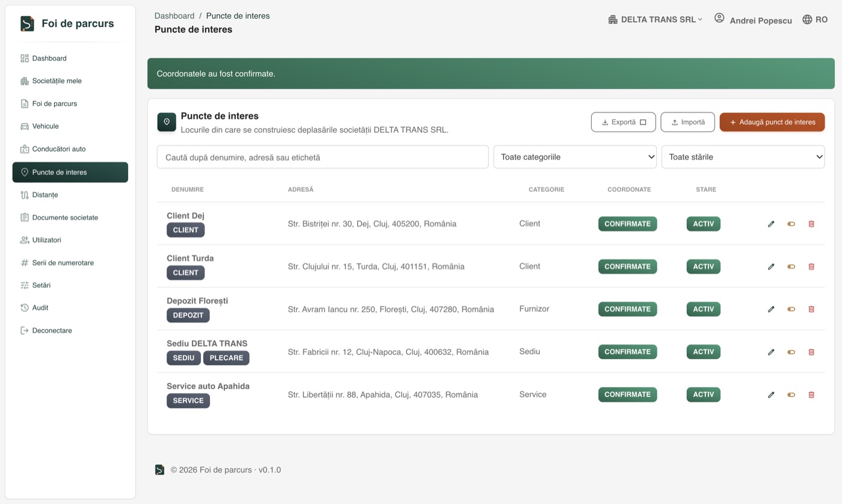Click Adaugă punct de interes button
This screenshot has height=504, width=842.
pos(772,122)
